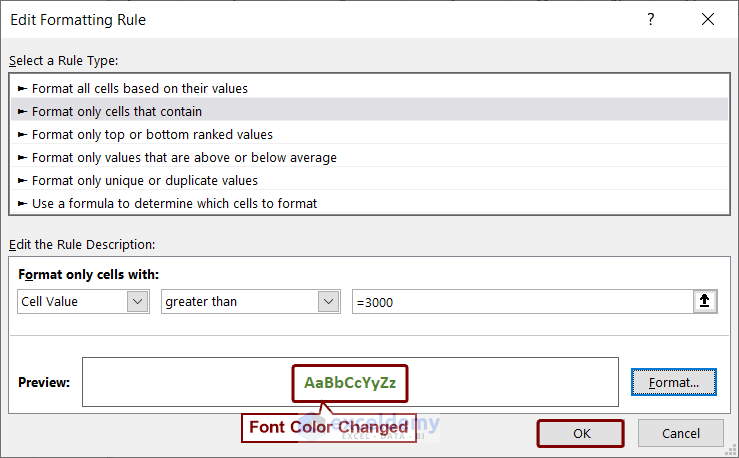
Task: Click the Help question mark icon
Action: coord(651,20)
